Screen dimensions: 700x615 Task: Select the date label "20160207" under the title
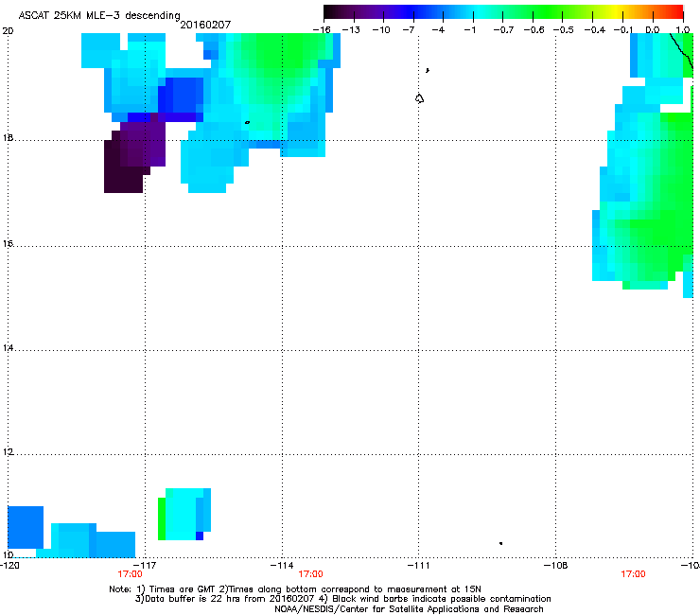205,25
